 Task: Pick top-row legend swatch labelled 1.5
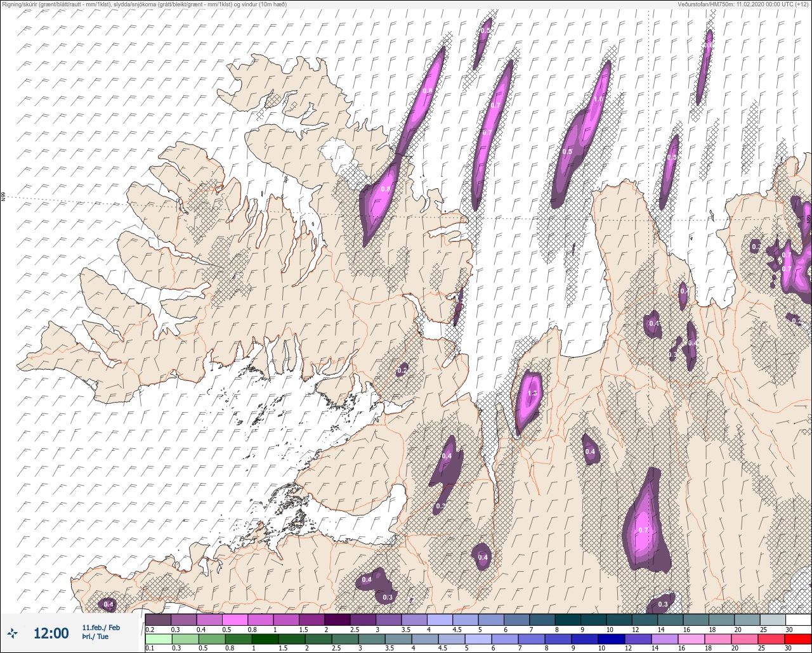point(311,619)
